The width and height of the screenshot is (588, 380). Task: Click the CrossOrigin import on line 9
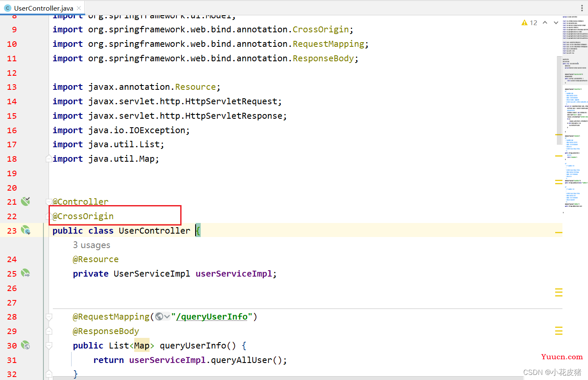click(x=321, y=29)
